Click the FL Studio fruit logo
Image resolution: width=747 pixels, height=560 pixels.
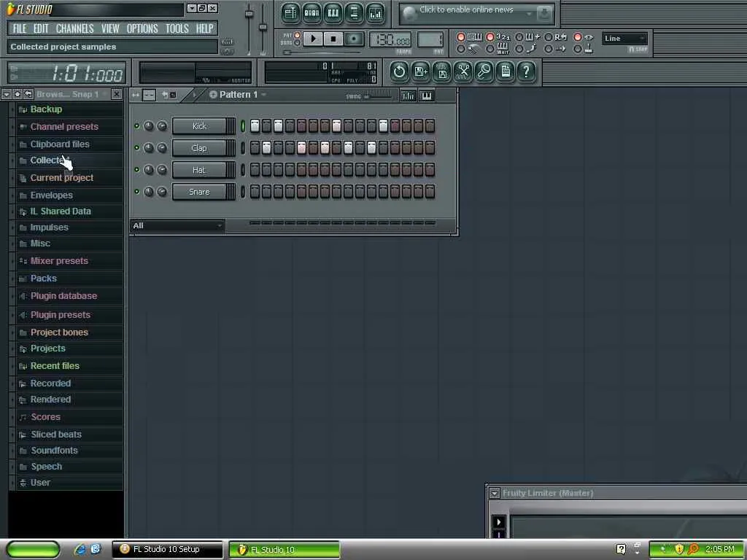[x=10, y=9]
